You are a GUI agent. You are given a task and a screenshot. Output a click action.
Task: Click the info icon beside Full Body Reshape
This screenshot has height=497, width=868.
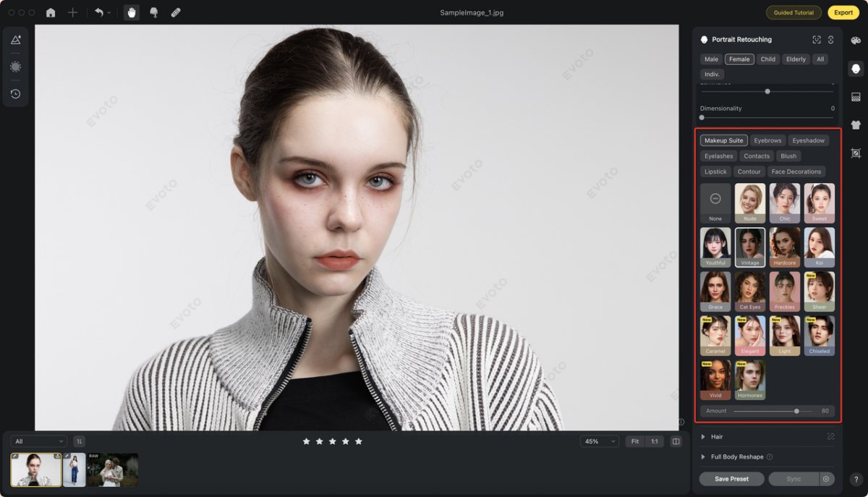(x=770, y=457)
